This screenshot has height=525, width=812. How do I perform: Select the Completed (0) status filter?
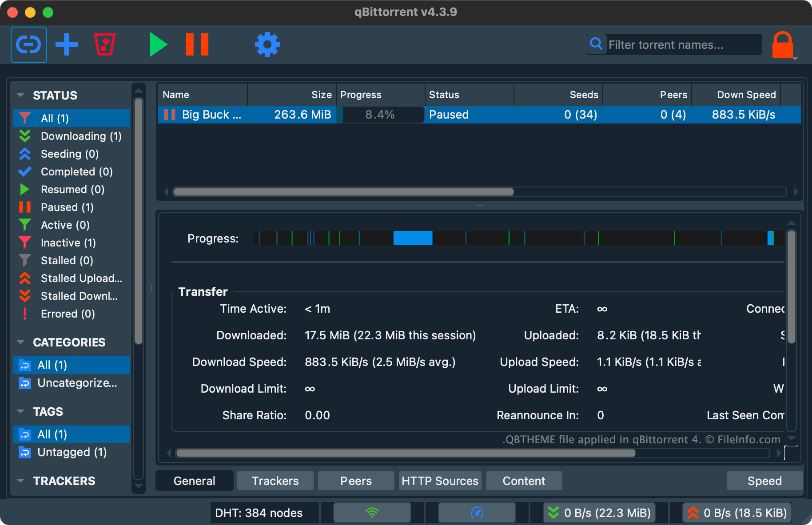point(72,171)
